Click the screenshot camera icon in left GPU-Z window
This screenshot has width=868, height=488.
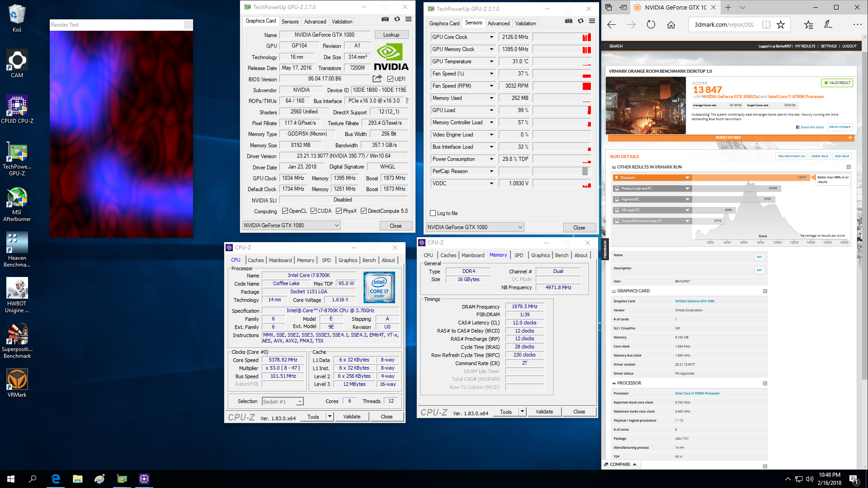(385, 19)
